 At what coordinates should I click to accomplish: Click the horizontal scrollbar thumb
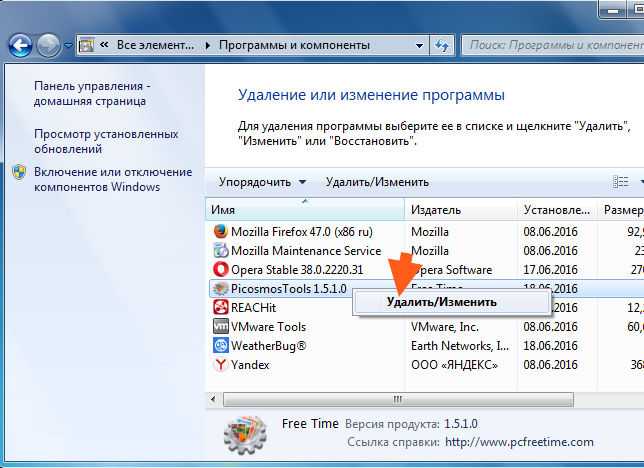(398, 399)
